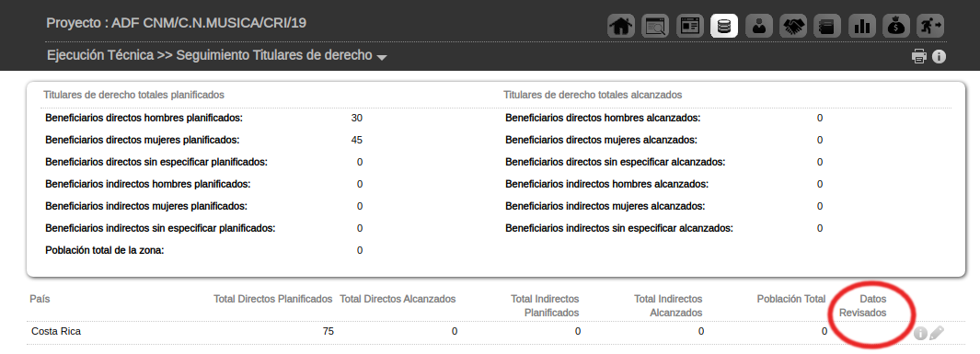Image resolution: width=980 pixels, height=354 pixels.
Task: Open the money bag budget icon
Action: click(x=896, y=26)
